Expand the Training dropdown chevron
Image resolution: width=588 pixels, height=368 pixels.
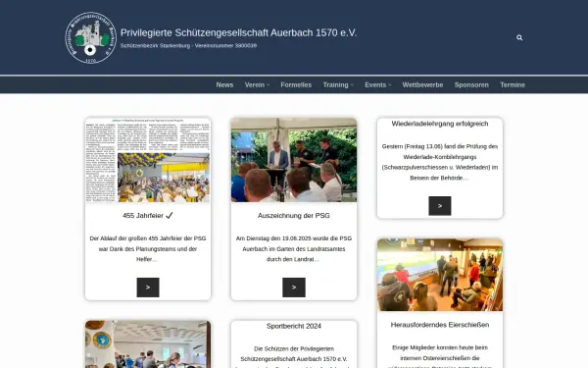pos(352,85)
